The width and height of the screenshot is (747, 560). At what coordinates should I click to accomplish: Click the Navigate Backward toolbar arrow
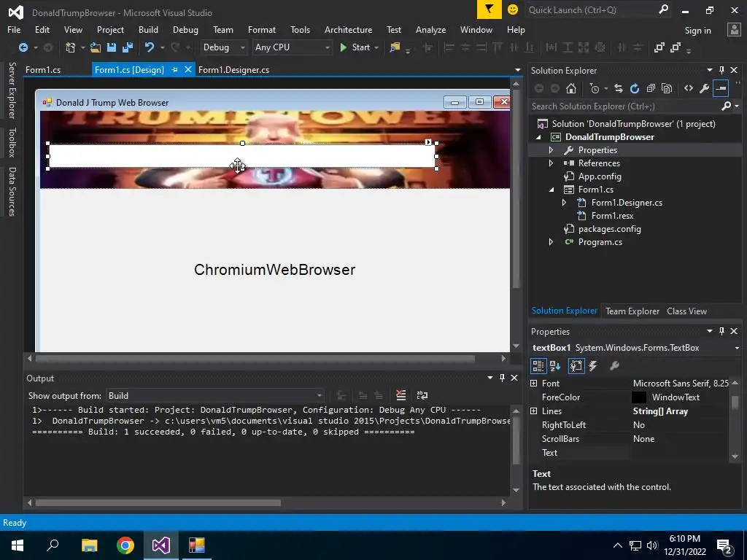click(x=23, y=47)
